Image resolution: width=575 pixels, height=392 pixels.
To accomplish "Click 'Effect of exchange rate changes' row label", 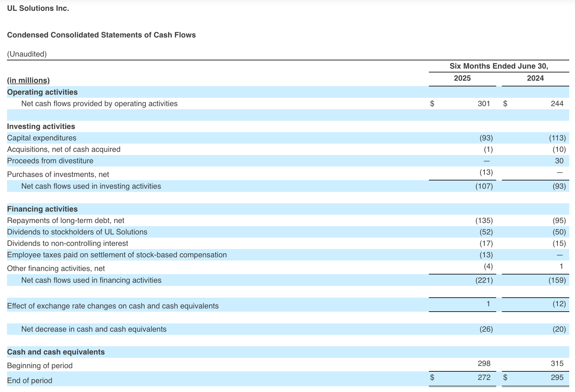I will pyautogui.click(x=113, y=306).
